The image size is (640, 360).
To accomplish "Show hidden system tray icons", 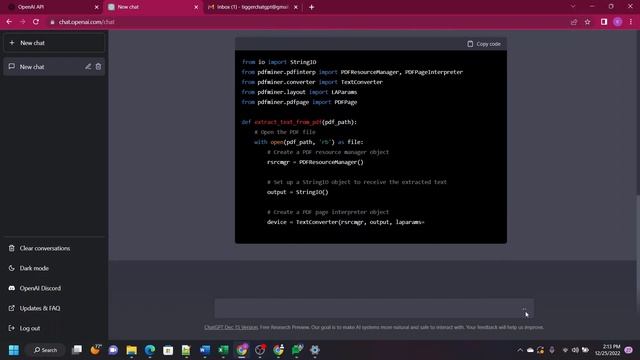I will coord(520,350).
